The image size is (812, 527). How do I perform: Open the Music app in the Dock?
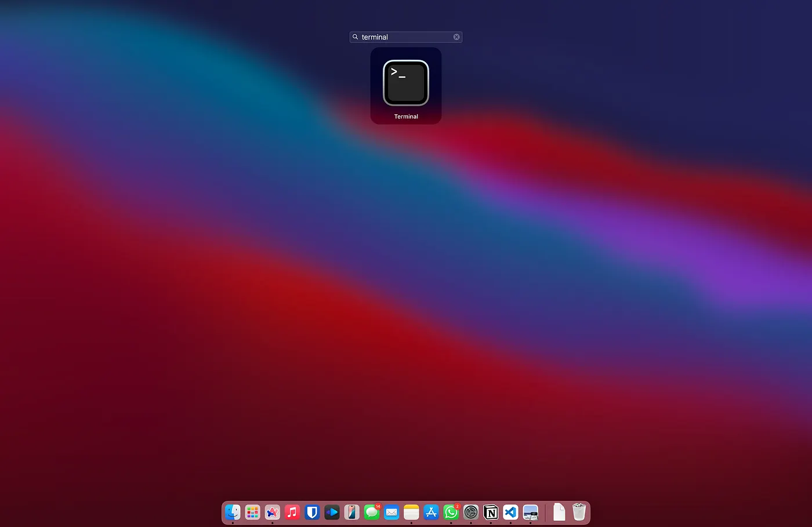click(x=292, y=512)
